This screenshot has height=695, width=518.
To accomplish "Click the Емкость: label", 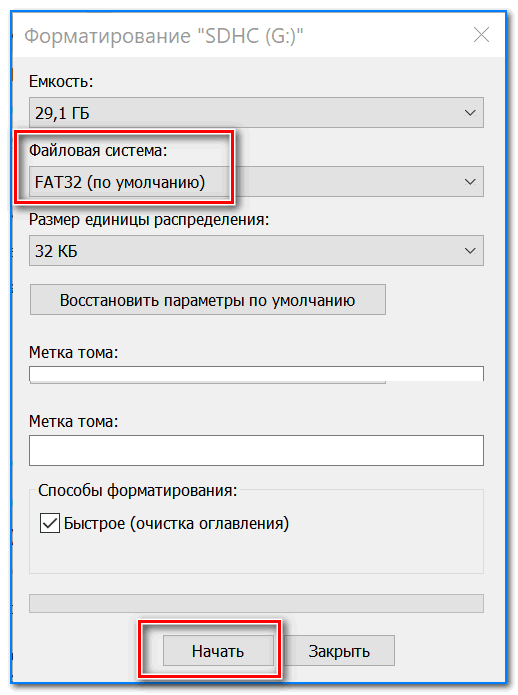I will point(61,82).
